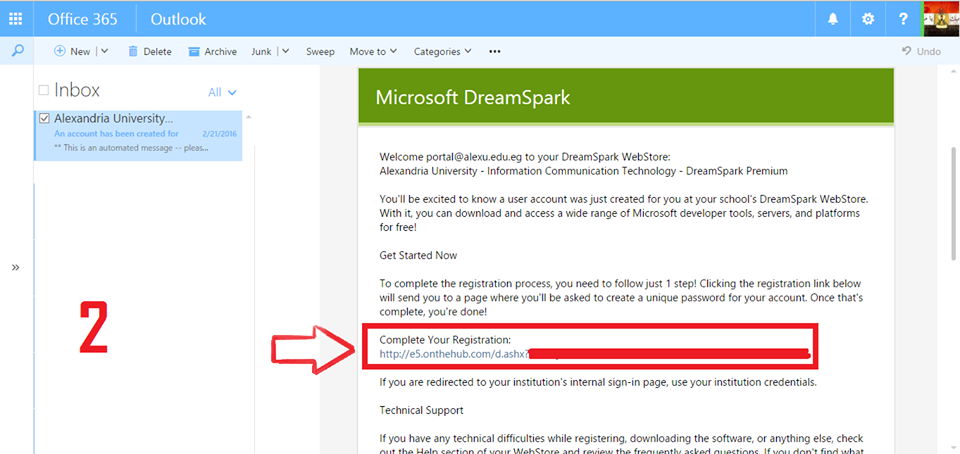Create a New message
The width and height of the screenshot is (960, 454).
pos(72,51)
